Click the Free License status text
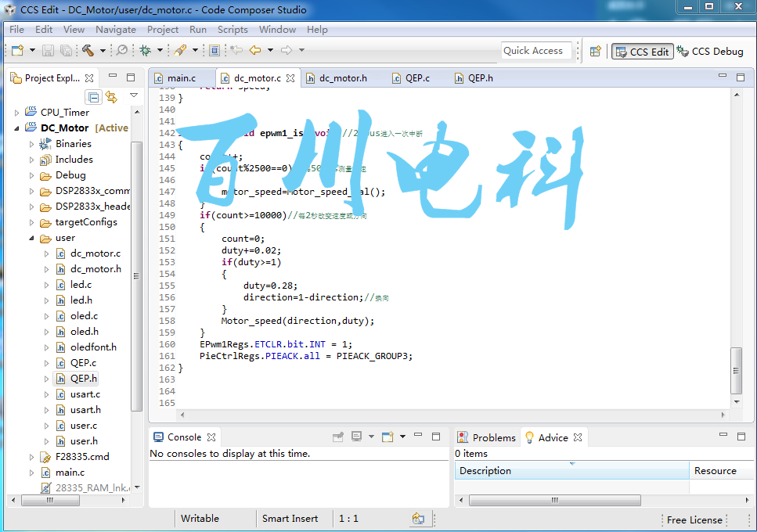This screenshot has height=532, width=757. (694, 520)
